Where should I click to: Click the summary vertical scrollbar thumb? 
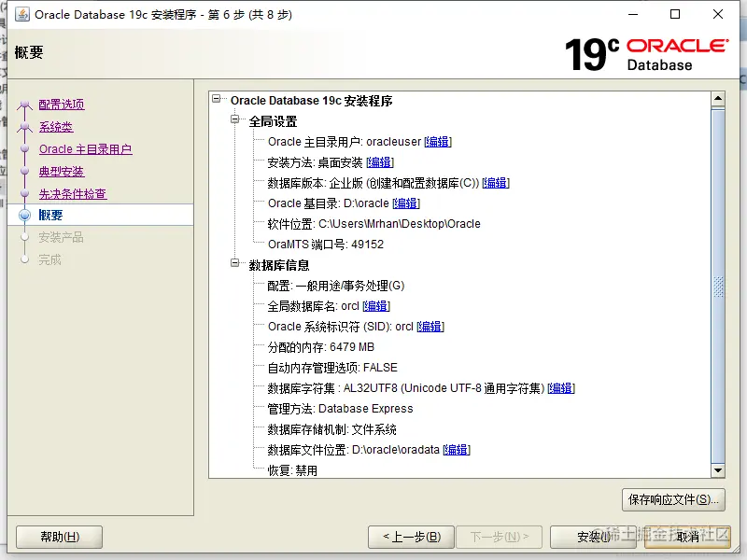pyautogui.click(x=718, y=286)
